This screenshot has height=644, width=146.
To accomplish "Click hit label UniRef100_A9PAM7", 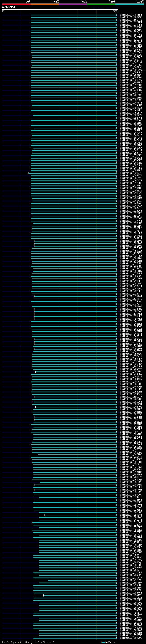I will pos(131,85).
